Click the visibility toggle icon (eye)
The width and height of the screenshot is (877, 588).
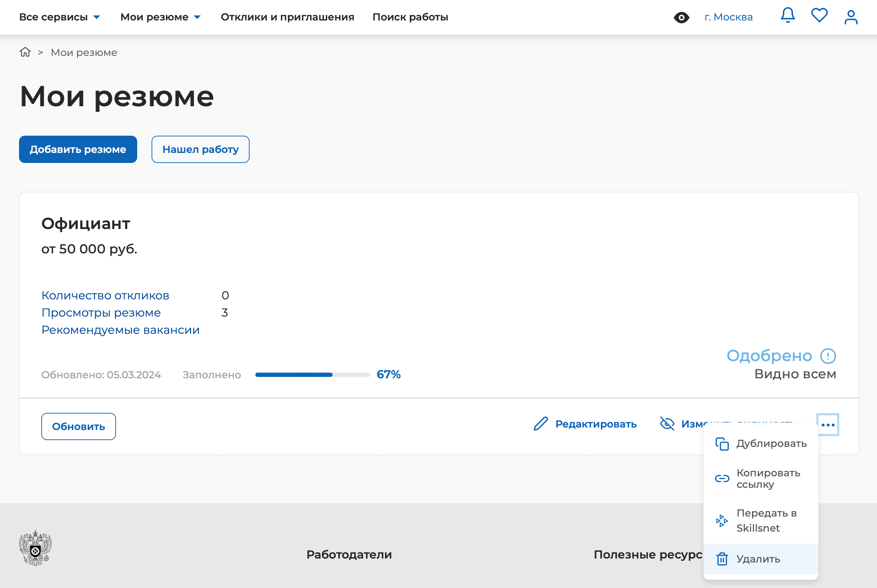pos(681,17)
